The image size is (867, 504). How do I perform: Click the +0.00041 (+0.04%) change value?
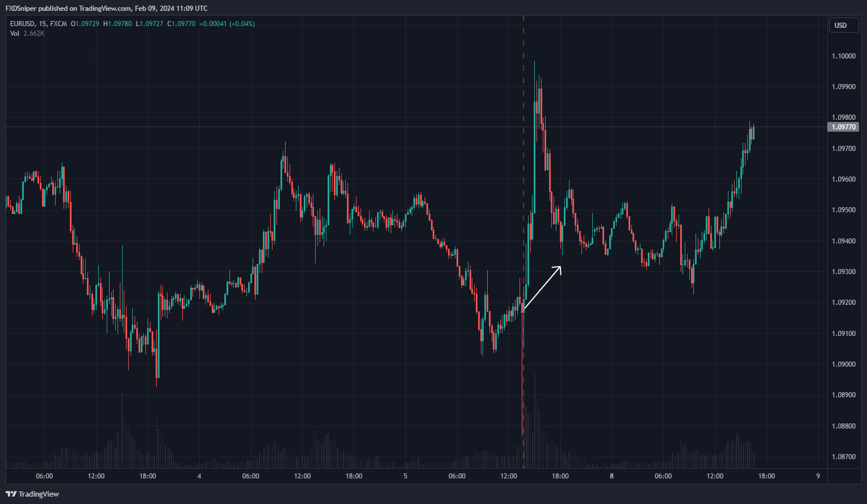click(227, 24)
